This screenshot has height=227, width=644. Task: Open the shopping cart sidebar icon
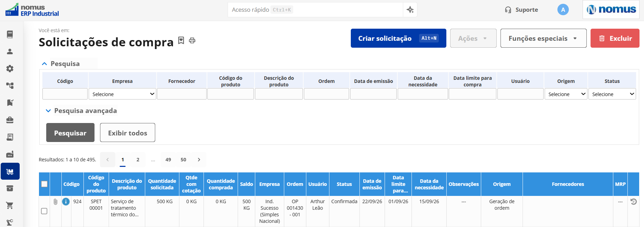click(10, 206)
